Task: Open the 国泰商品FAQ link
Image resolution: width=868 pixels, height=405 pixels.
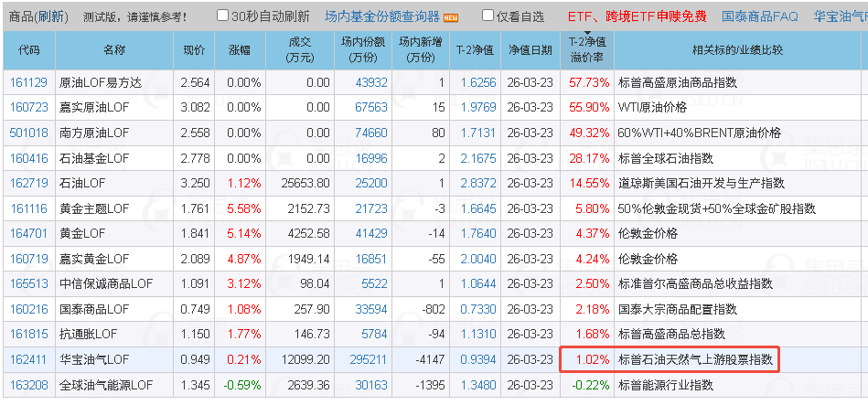Action: click(760, 16)
